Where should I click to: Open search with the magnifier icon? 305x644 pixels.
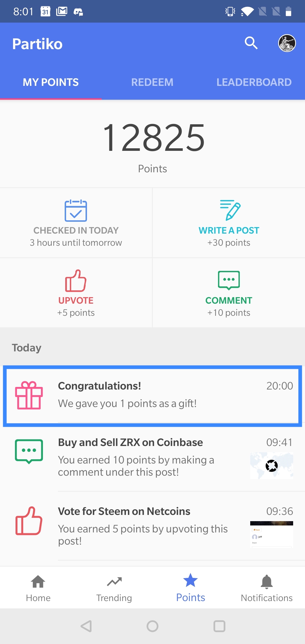251,43
